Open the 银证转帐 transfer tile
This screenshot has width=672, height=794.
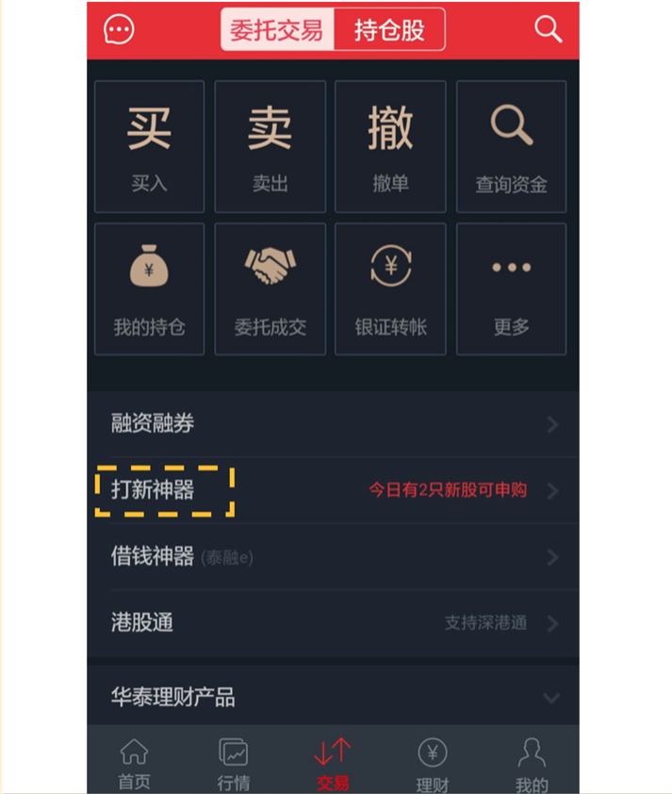(x=390, y=289)
